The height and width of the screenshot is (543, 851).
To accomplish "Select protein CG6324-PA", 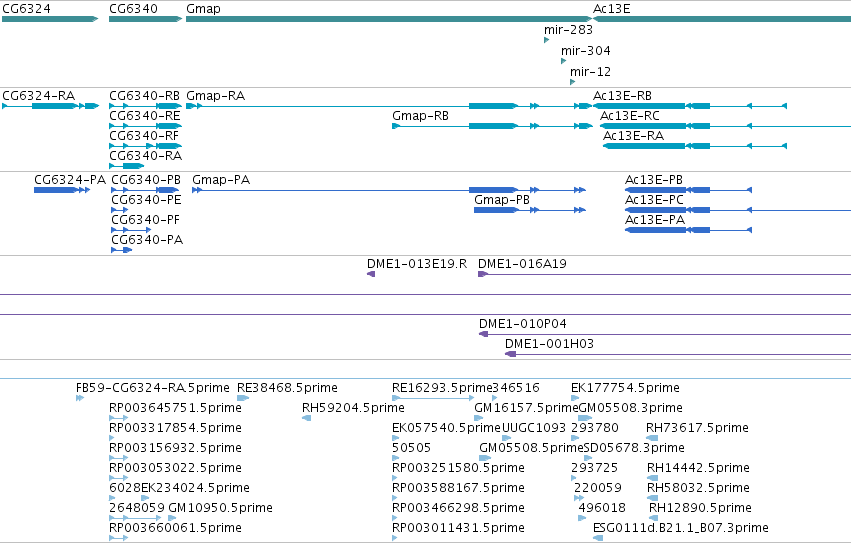I will point(70,180).
